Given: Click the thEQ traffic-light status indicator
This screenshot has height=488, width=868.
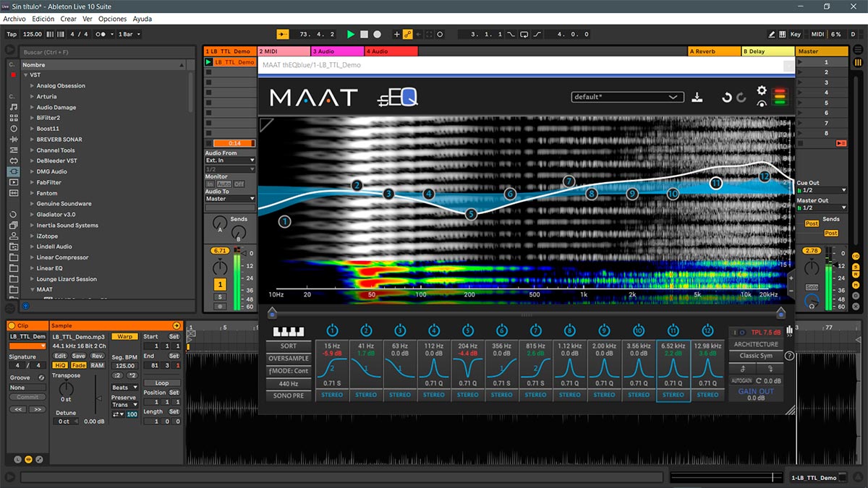Looking at the screenshot, I should coord(780,97).
